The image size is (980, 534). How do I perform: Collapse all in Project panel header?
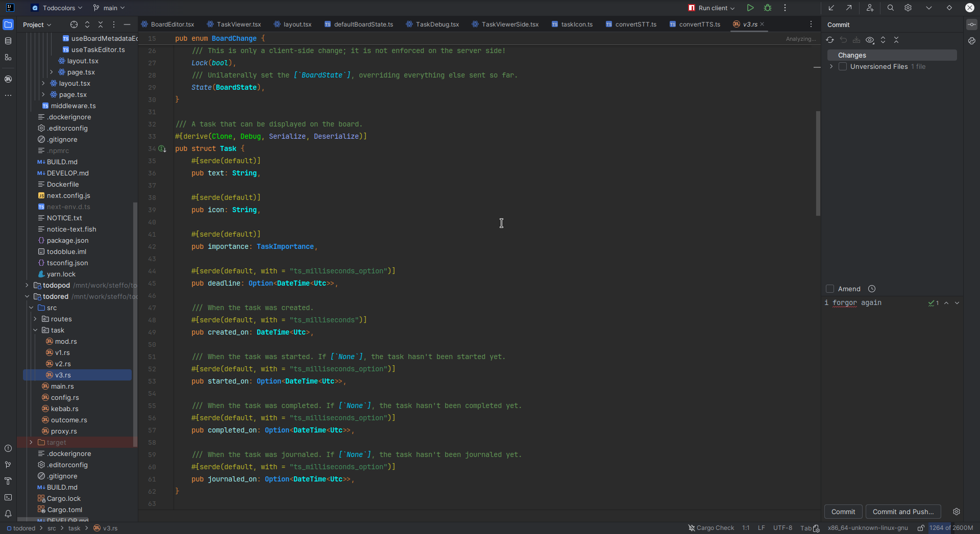coord(101,24)
